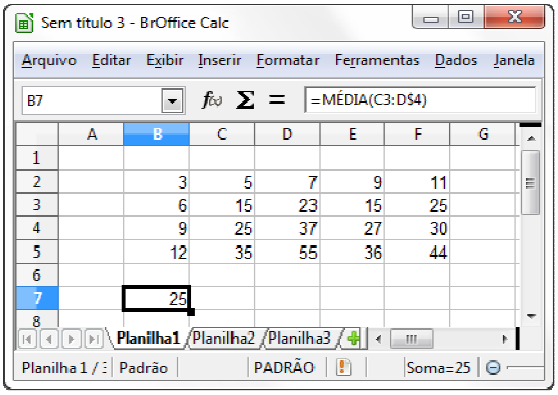Go to previous sheet tab arrow
Image resolution: width=558 pixels, height=395 pixels.
(x=49, y=339)
